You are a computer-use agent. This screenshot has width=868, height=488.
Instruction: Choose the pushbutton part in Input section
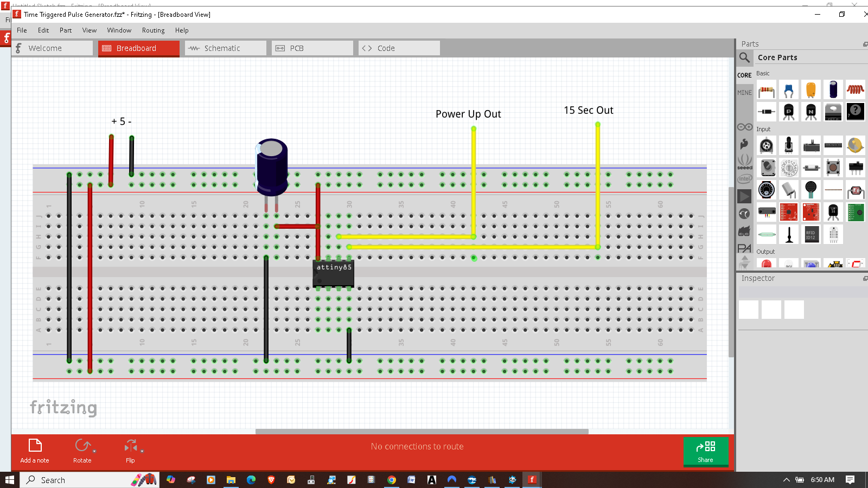pos(833,168)
